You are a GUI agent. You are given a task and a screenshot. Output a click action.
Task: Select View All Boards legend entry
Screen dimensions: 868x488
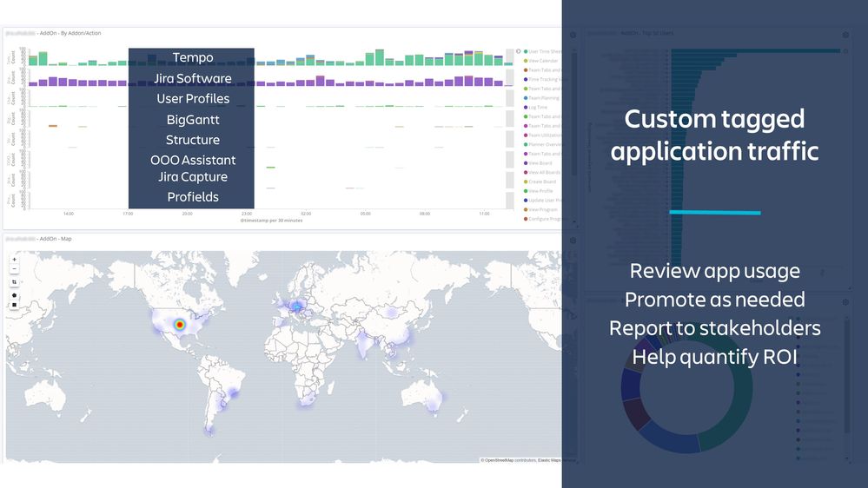tap(542, 173)
